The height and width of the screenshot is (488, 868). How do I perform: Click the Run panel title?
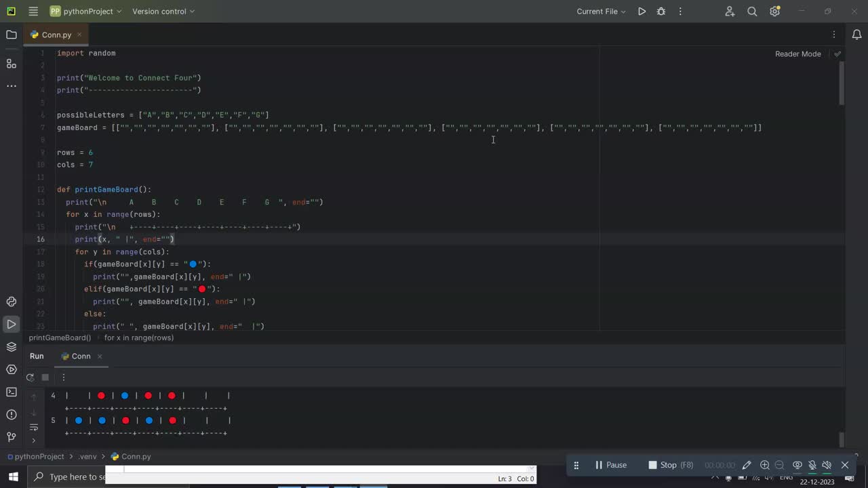pos(37,357)
